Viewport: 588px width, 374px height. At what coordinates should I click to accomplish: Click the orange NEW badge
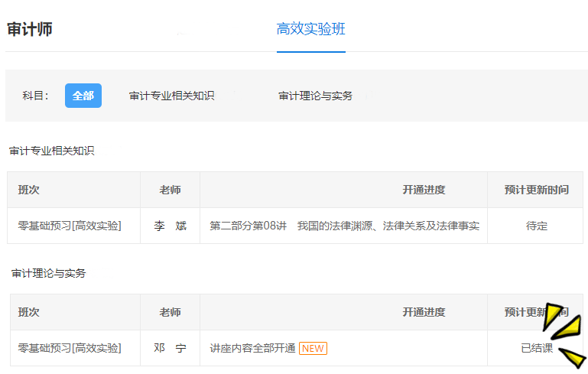click(x=313, y=348)
